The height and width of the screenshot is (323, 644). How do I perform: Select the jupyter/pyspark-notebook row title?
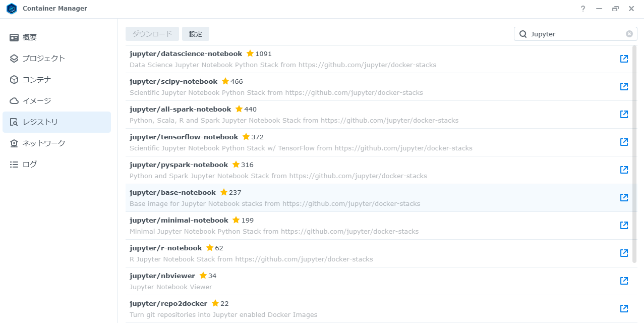pyautogui.click(x=179, y=165)
